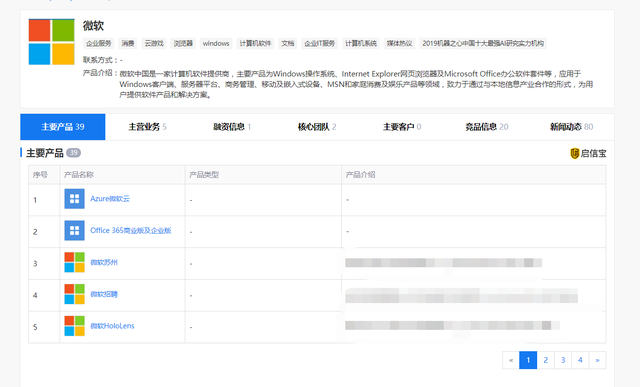The image size is (640, 387).
Task: Open the Azure微软云 product link
Action: coord(110,199)
